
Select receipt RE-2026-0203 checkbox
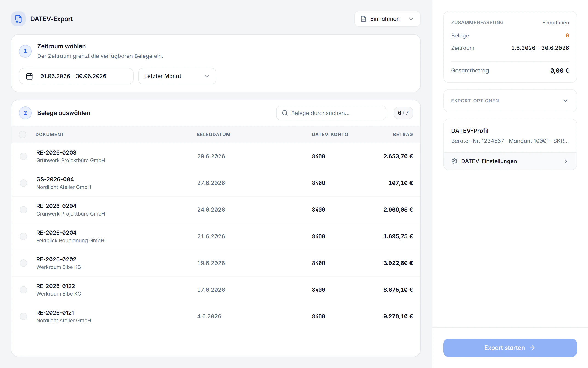tap(23, 156)
